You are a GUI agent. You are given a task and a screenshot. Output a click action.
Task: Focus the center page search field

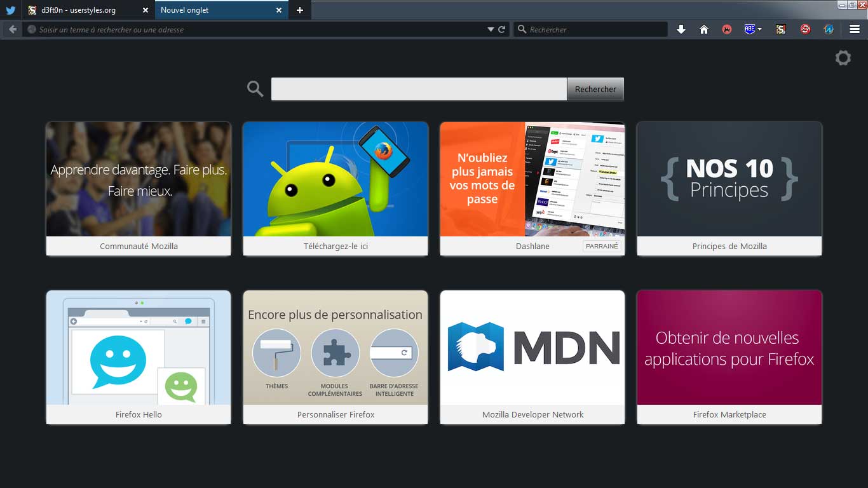pyautogui.click(x=418, y=89)
